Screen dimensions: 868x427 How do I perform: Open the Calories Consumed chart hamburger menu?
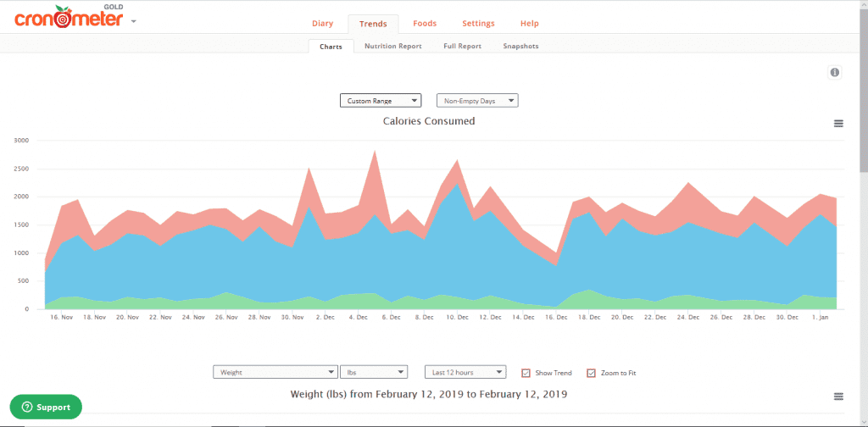pos(838,124)
